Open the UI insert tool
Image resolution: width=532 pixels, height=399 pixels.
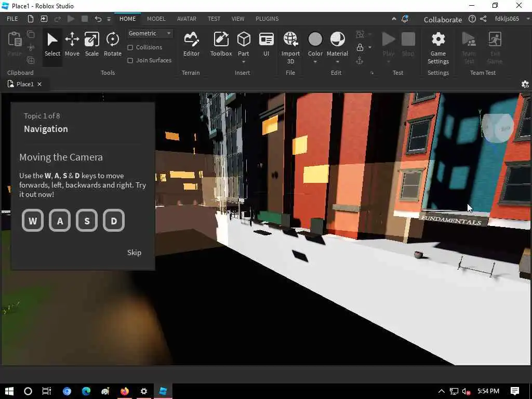pyautogui.click(x=267, y=45)
